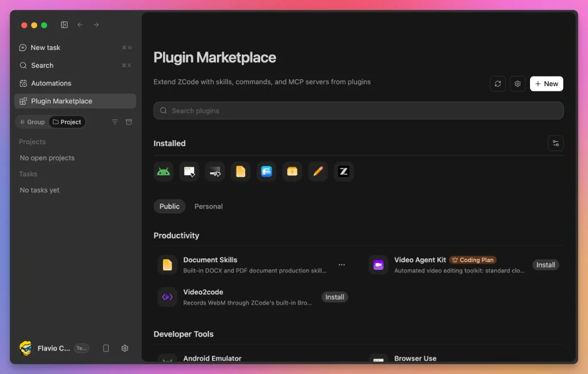The image size is (588, 374).
Task: Open Document Skills more options menu
Action: pyautogui.click(x=342, y=265)
